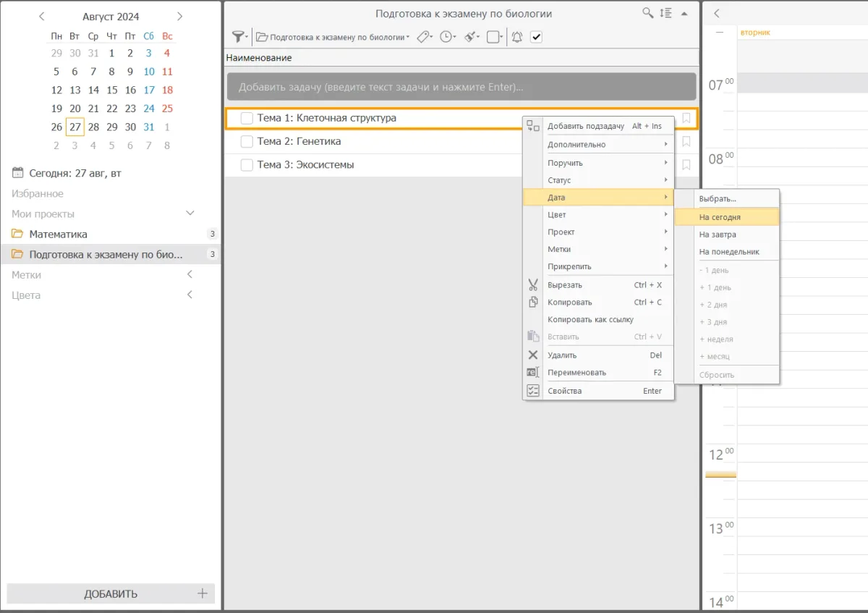Viewport: 868px width, 613px height.
Task: Click the ДОБАВИТЬ button
Action: click(111, 593)
